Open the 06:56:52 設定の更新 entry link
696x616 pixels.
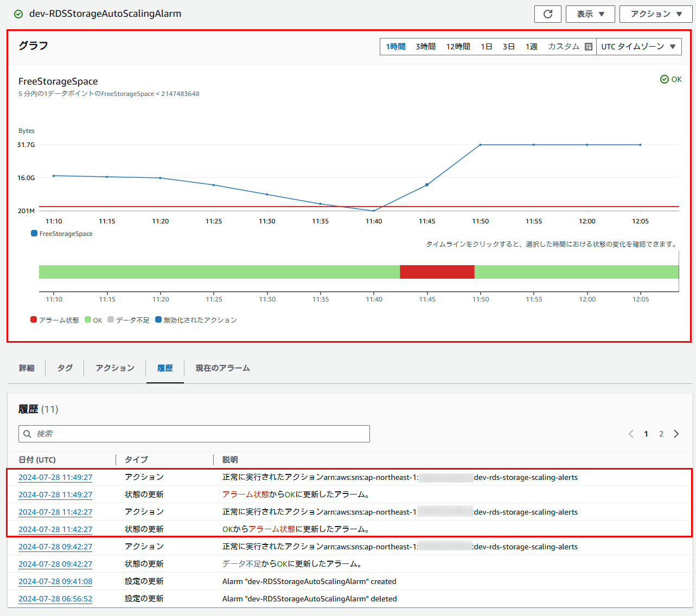(55, 599)
